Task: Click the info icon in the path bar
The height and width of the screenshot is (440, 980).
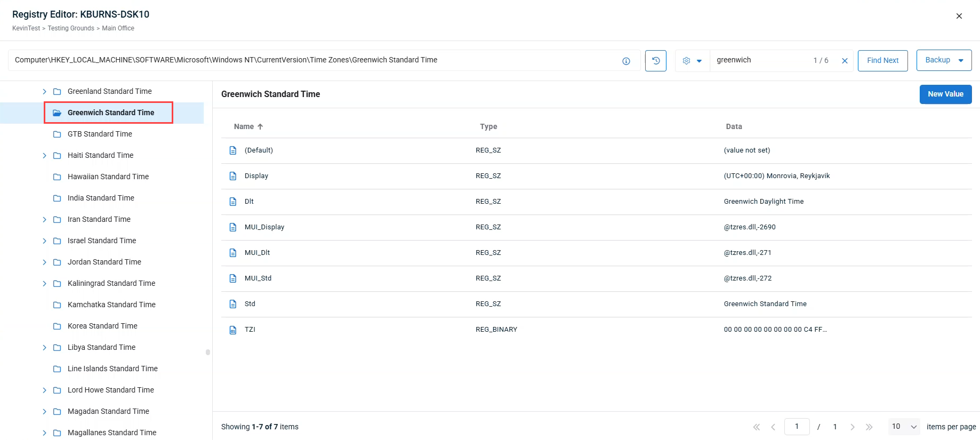Action: (x=626, y=61)
